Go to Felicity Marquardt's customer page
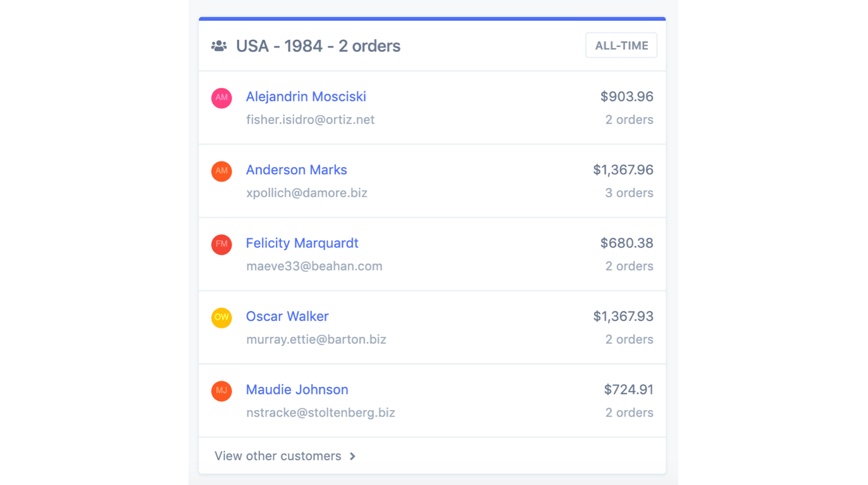The height and width of the screenshot is (485, 868). click(x=302, y=243)
